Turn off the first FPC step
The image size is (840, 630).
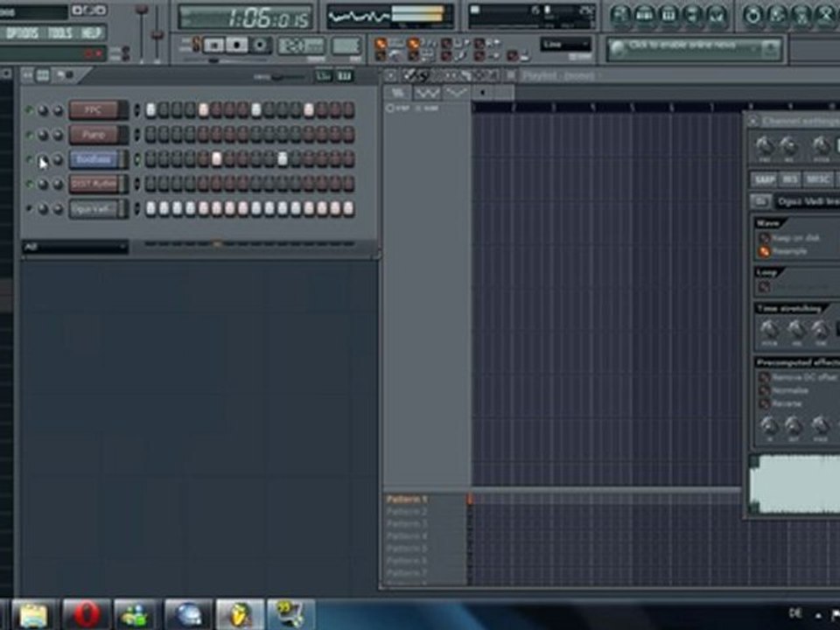151,110
